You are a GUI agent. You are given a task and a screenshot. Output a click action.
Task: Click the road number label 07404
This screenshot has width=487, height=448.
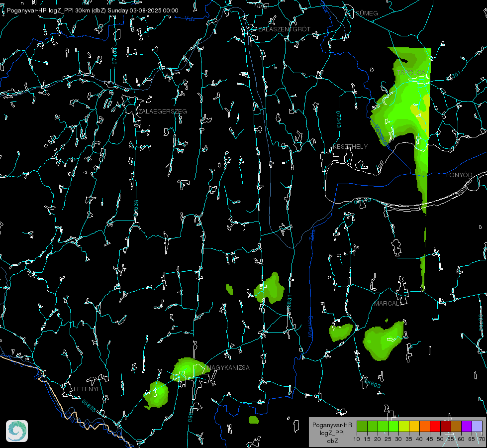click(x=115, y=56)
